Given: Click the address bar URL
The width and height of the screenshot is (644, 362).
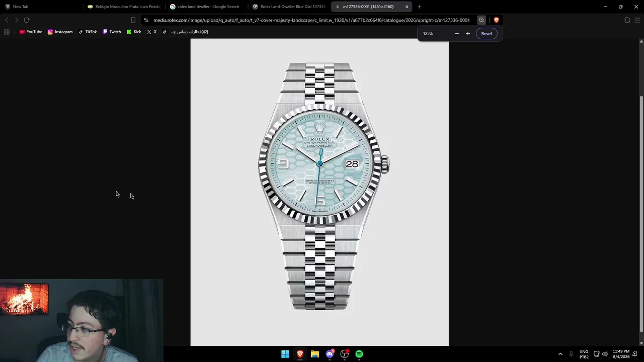Looking at the screenshot, I should (311, 20).
